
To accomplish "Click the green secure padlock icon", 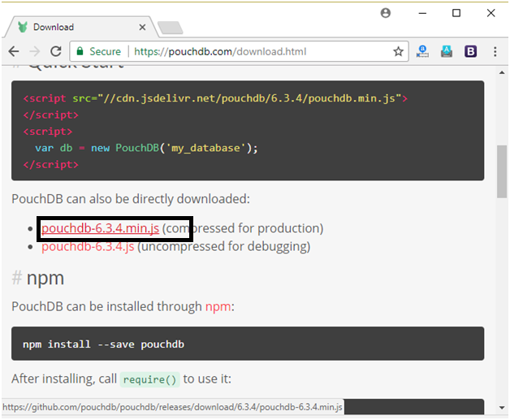I will 80,51.
